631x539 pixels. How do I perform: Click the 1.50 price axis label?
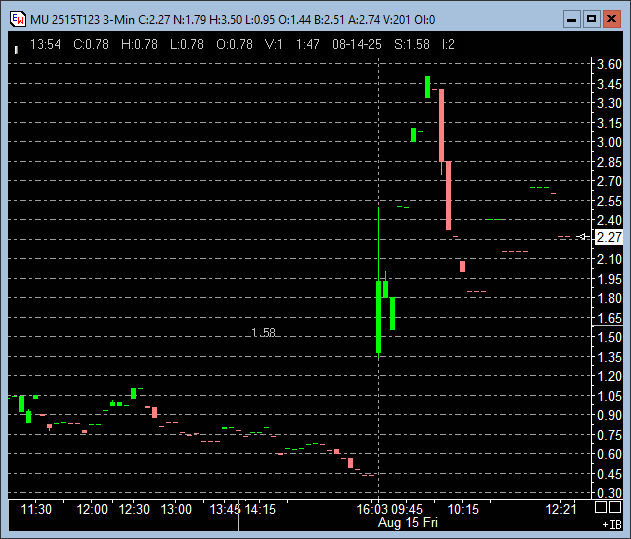click(609, 337)
